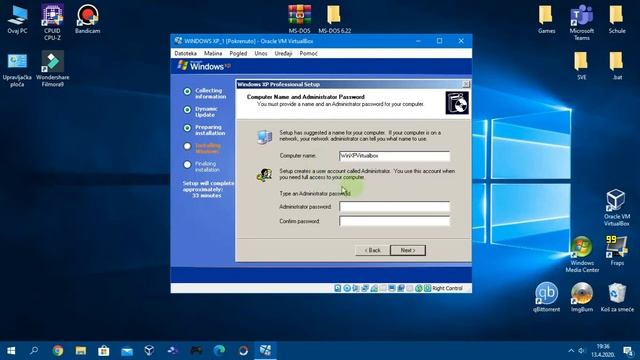Viewport: 640px width, 360px height.
Task: Close the Windows XP Professional Setup dialog
Action: 466,84
